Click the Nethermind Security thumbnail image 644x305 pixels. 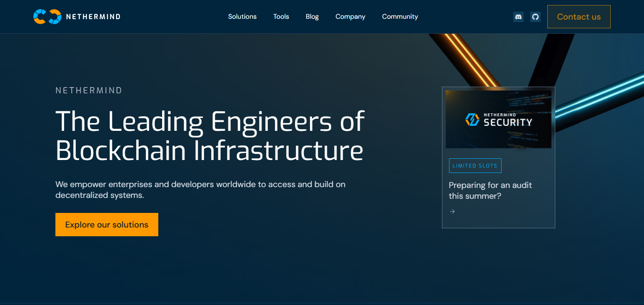(x=499, y=119)
